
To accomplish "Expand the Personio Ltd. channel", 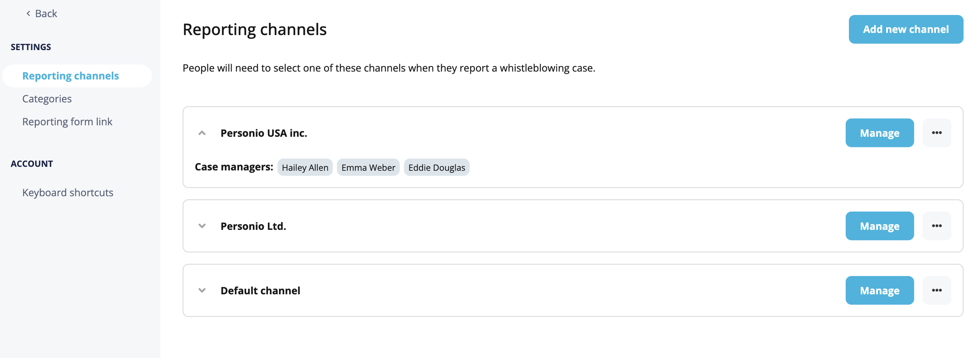I will tap(202, 226).
